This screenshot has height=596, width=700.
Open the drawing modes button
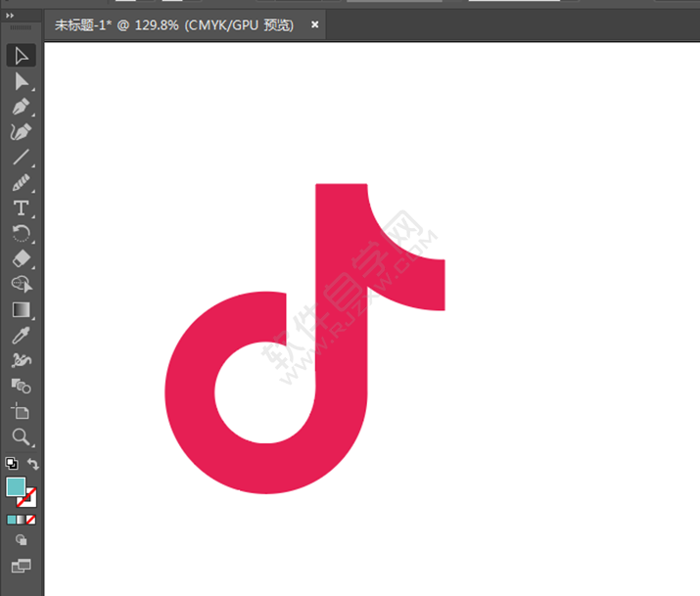coord(21,540)
